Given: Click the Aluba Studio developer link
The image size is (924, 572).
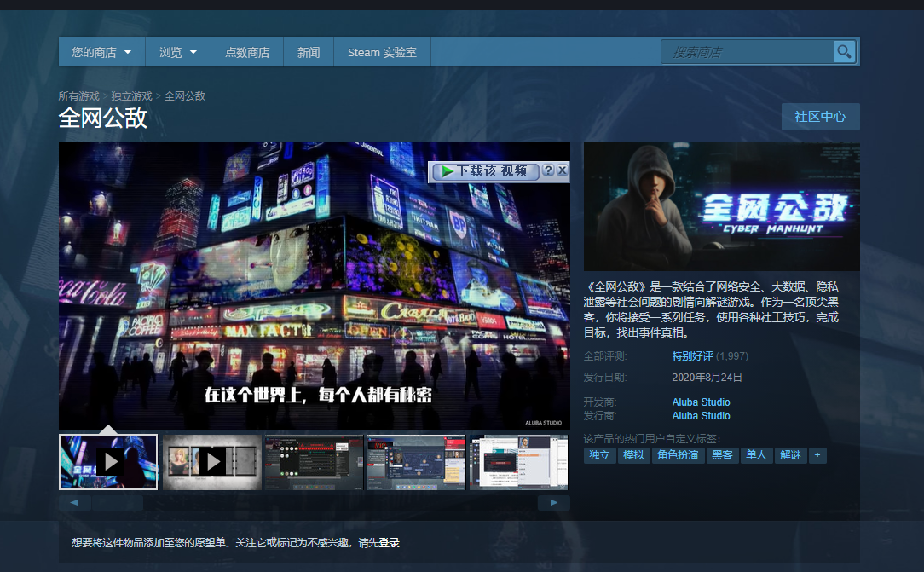Looking at the screenshot, I should pos(701,402).
